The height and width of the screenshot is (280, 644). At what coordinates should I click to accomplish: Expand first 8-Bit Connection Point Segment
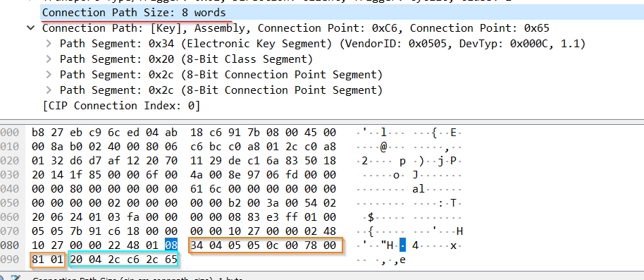[x=49, y=75]
